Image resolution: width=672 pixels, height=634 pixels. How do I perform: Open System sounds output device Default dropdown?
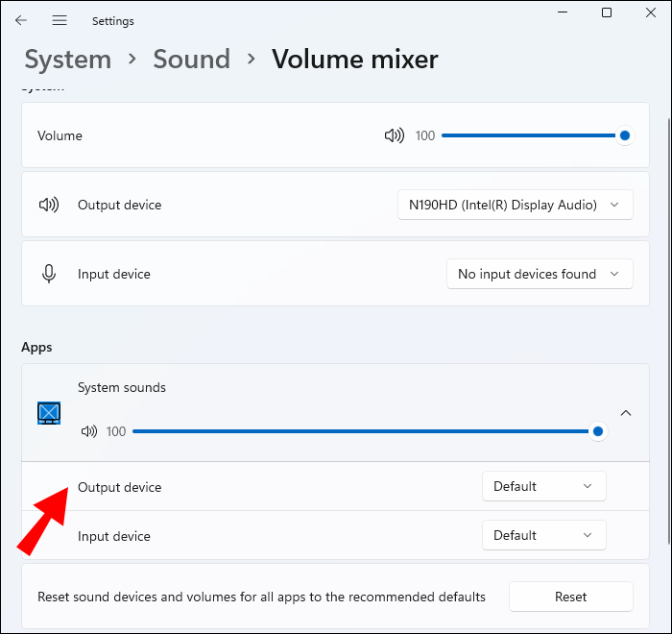(543, 486)
